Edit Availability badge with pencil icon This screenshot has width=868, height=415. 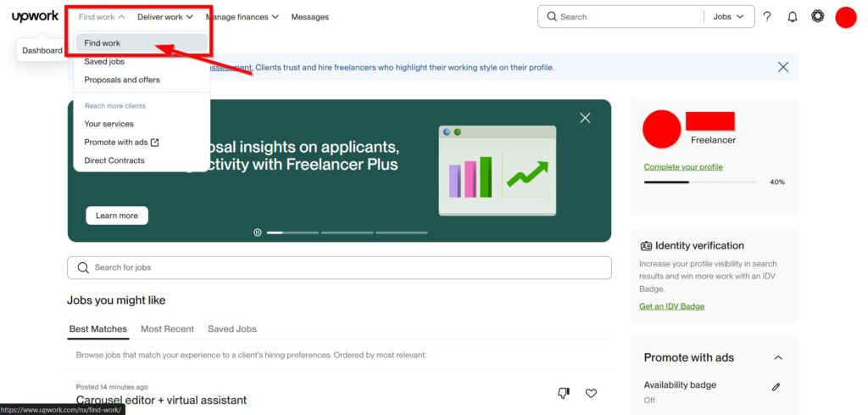(x=776, y=387)
